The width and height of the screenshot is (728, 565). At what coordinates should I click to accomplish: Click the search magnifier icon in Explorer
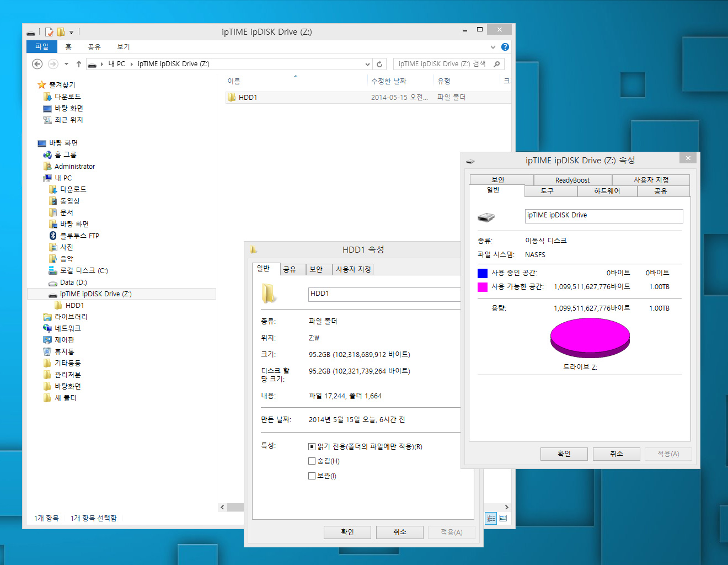(x=496, y=64)
